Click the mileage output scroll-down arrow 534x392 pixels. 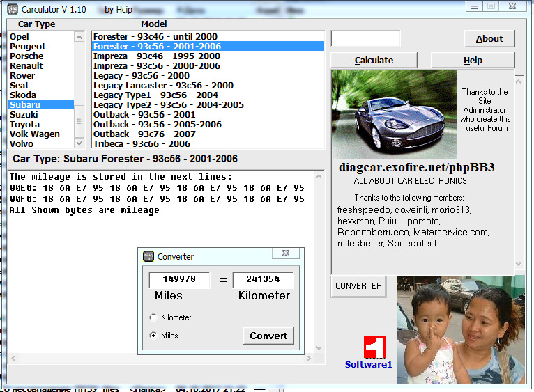pos(319,347)
